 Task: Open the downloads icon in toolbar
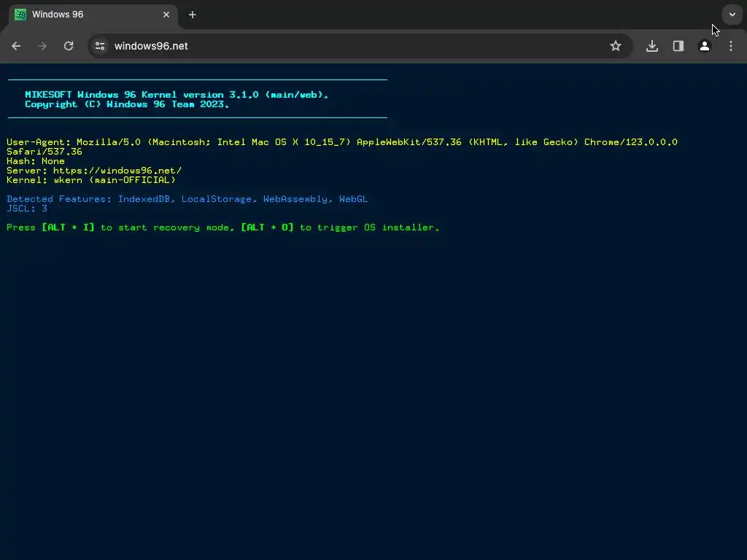coord(652,46)
